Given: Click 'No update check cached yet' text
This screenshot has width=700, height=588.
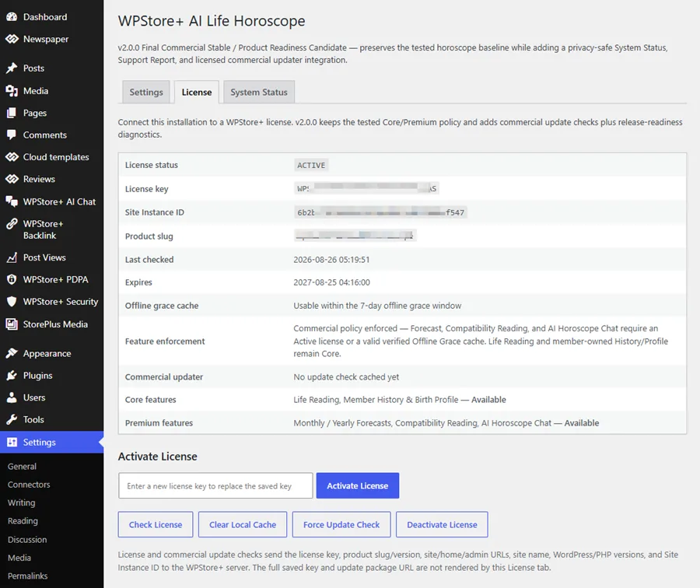Looking at the screenshot, I should point(346,377).
